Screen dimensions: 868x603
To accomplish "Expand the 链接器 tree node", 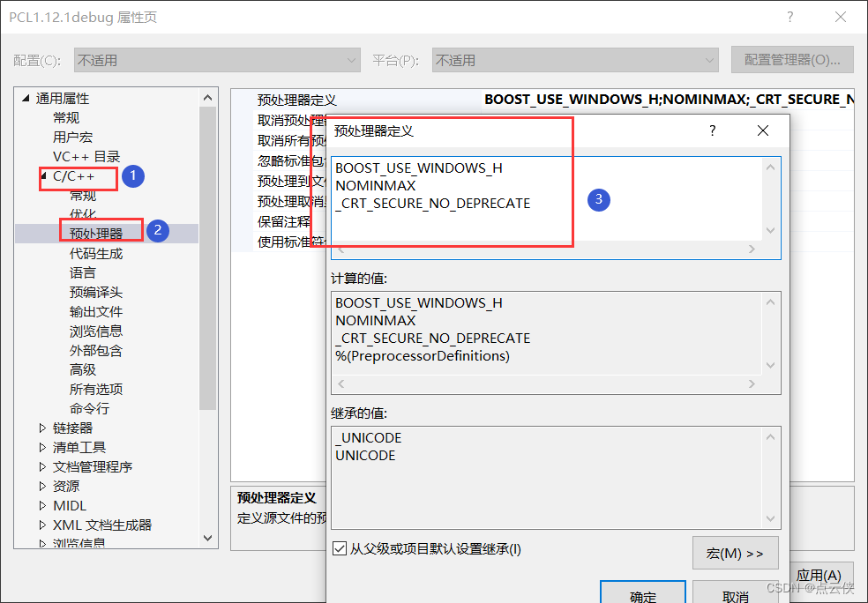I will click(x=42, y=428).
